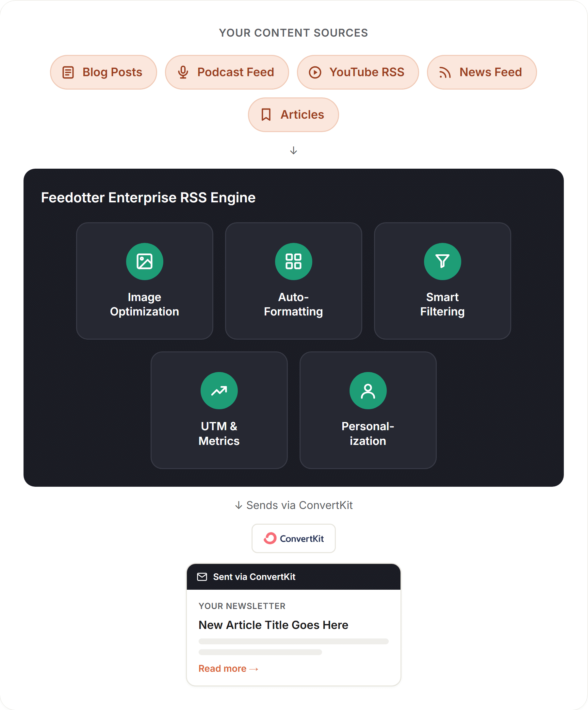Click the Image Optimization picture icon
The height and width of the screenshot is (710, 588).
point(145,262)
